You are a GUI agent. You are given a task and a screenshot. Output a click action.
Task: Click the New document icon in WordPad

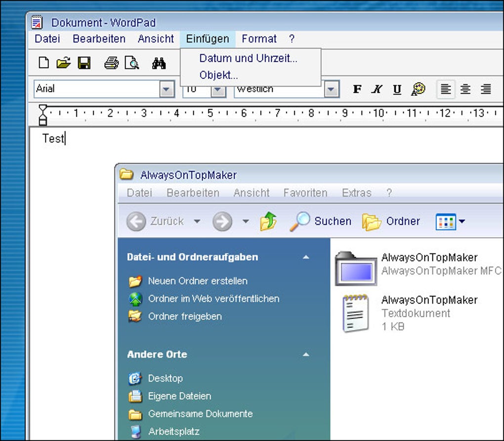click(x=43, y=63)
